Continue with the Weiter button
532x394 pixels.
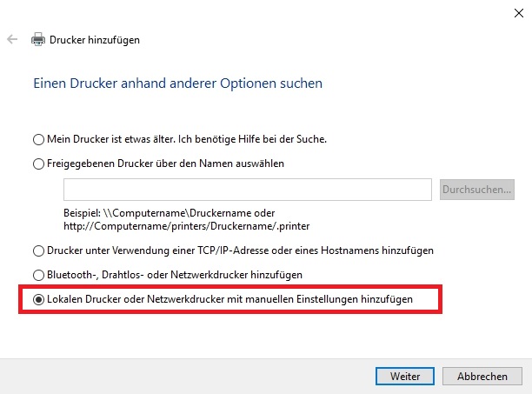click(405, 376)
